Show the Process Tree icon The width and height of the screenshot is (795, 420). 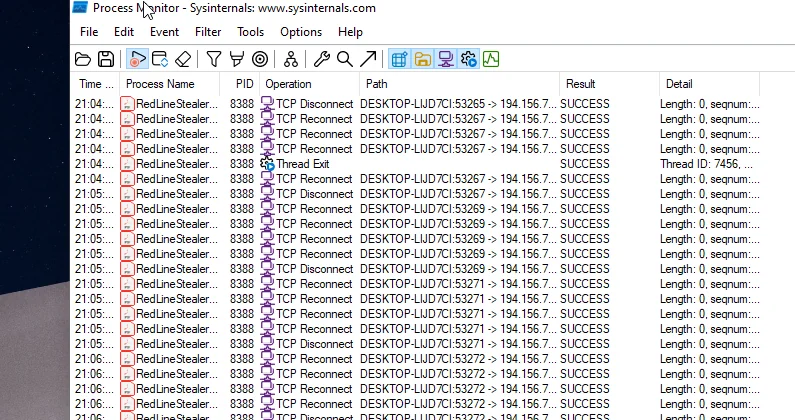[x=291, y=59]
